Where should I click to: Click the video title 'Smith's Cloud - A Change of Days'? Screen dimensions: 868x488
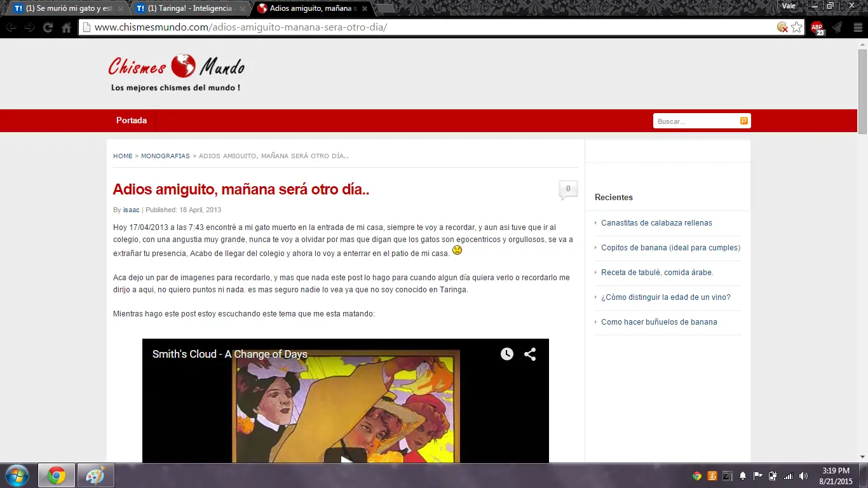pyautogui.click(x=229, y=354)
